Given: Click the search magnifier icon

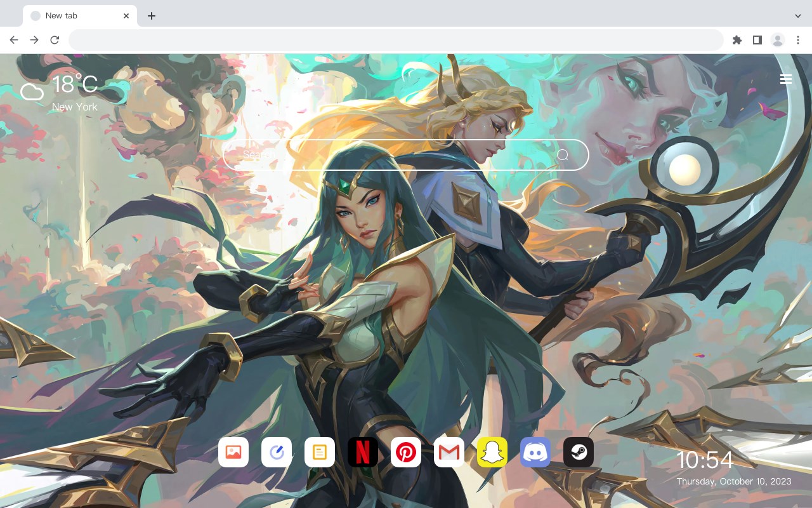Looking at the screenshot, I should click(x=563, y=155).
